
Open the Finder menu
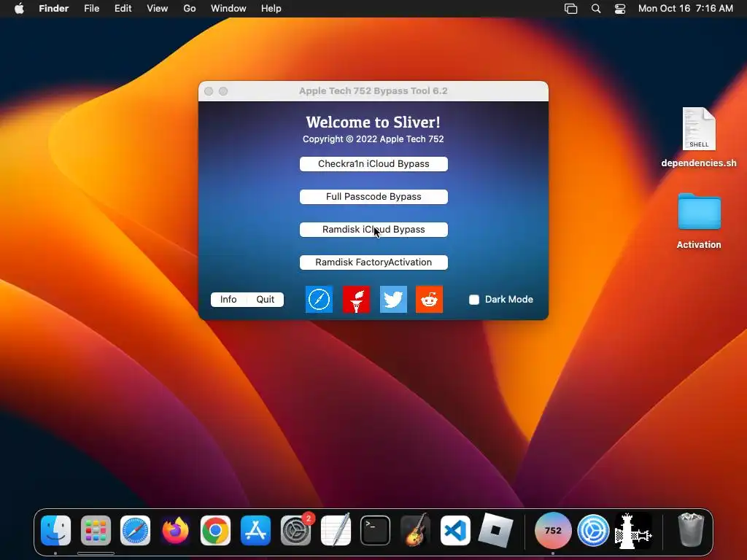point(54,9)
